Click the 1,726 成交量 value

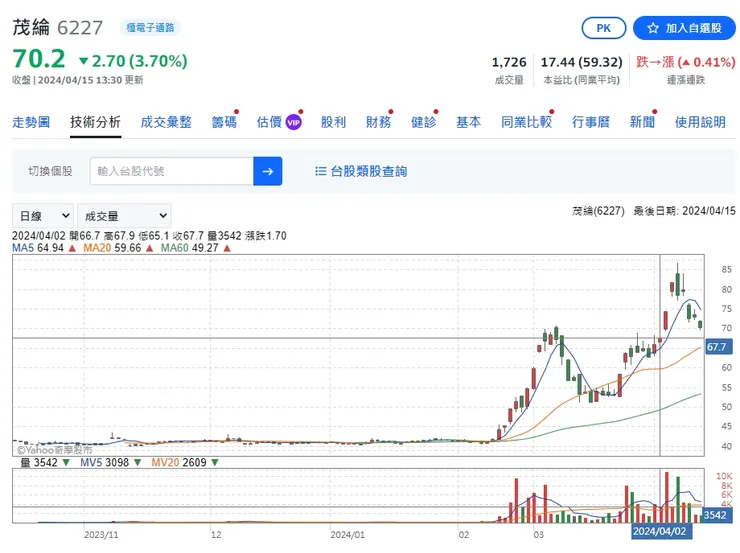(x=509, y=62)
